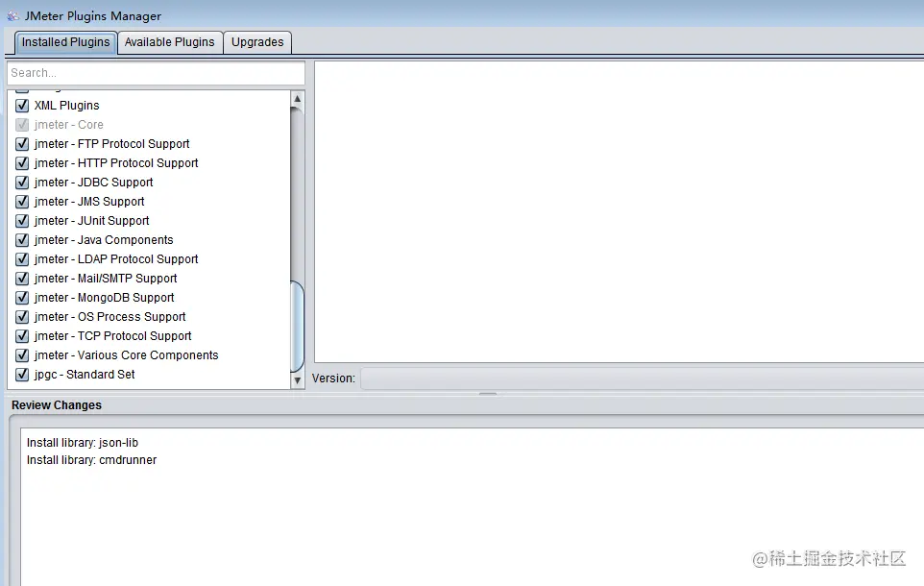This screenshot has height=586, width=924.
Task: Uncheck jmeter - MongoDB Support checkbox
Action: pos(22,298)
